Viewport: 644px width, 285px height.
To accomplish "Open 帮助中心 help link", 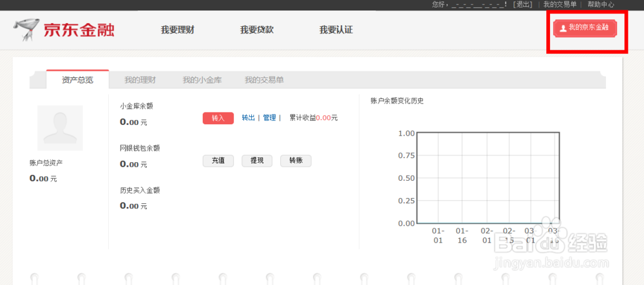I will (601, 5).
